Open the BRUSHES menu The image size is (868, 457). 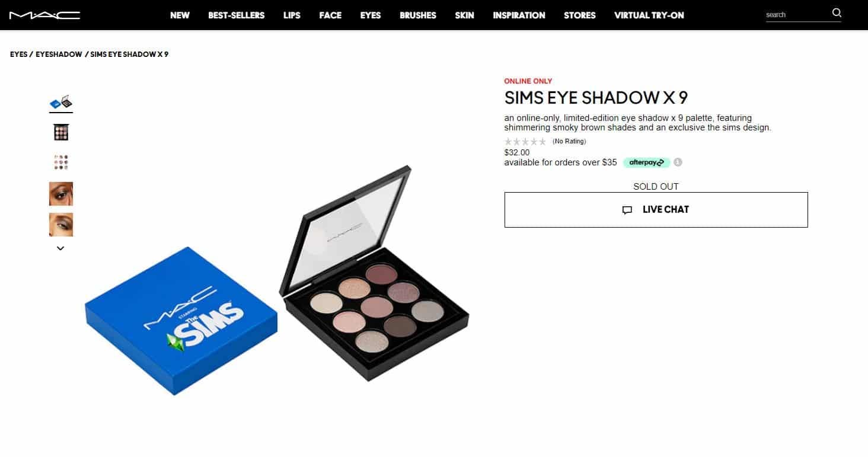[x=418, y=15]
